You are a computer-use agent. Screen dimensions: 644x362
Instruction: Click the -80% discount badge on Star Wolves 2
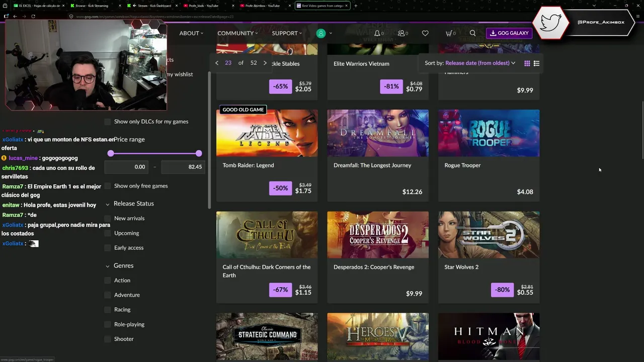click(x=502, y=290)
